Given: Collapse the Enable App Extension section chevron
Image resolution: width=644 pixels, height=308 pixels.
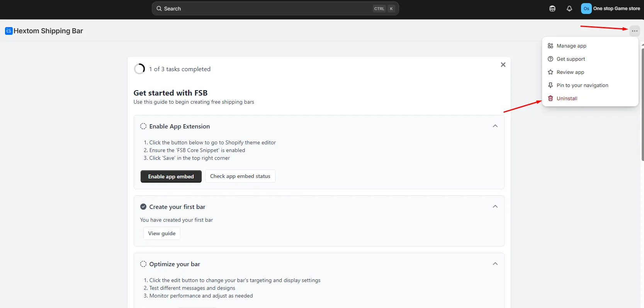Looking at the screenshot, I should pos(495,126).
